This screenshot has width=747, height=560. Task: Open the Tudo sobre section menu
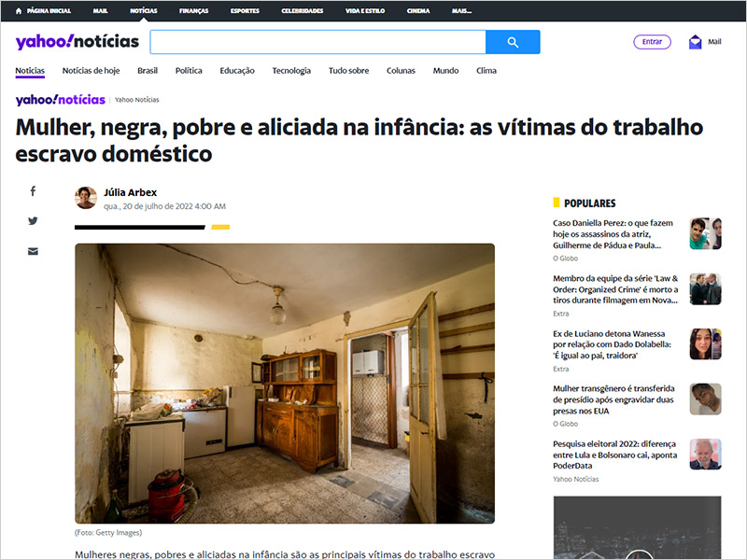pyautogui.click(x=348, y=71)
